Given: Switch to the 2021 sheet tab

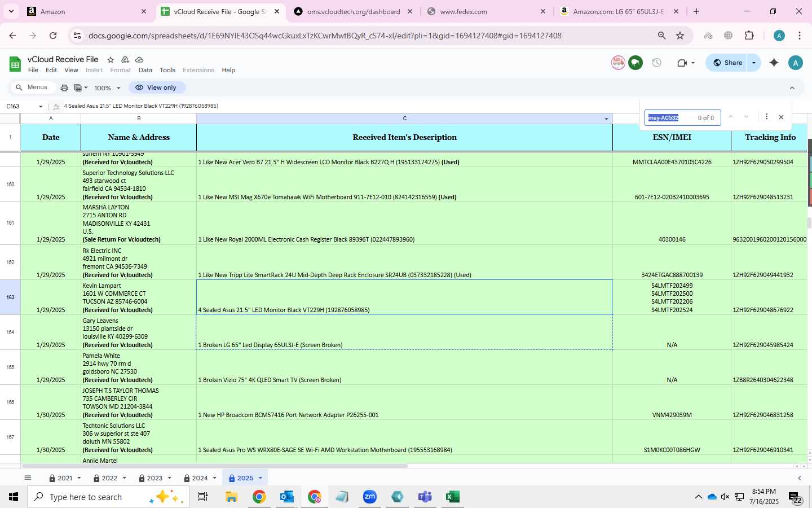Looking at the screenshot, I should [65, 478].
